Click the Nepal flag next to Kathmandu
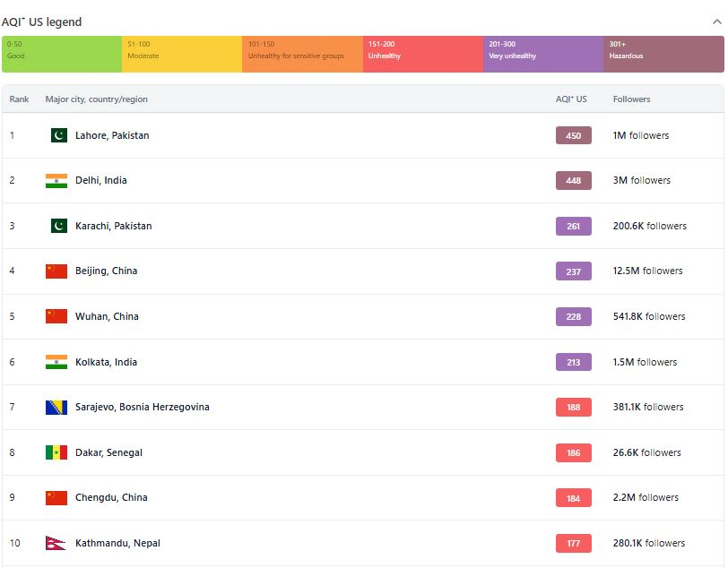728x568 pixels. pyautogui.click(x=56, y=543)
